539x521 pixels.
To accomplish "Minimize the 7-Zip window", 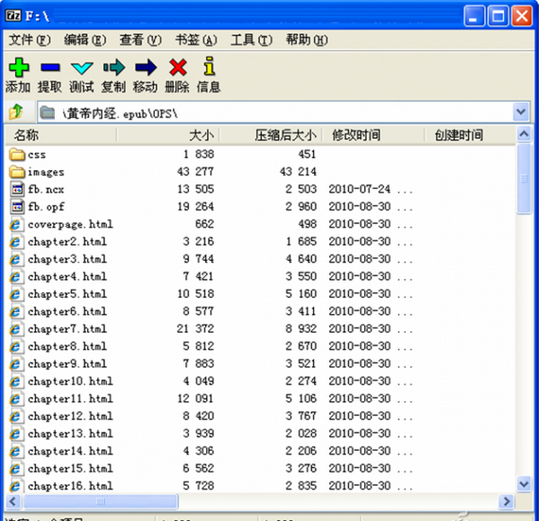I will 474,16.
